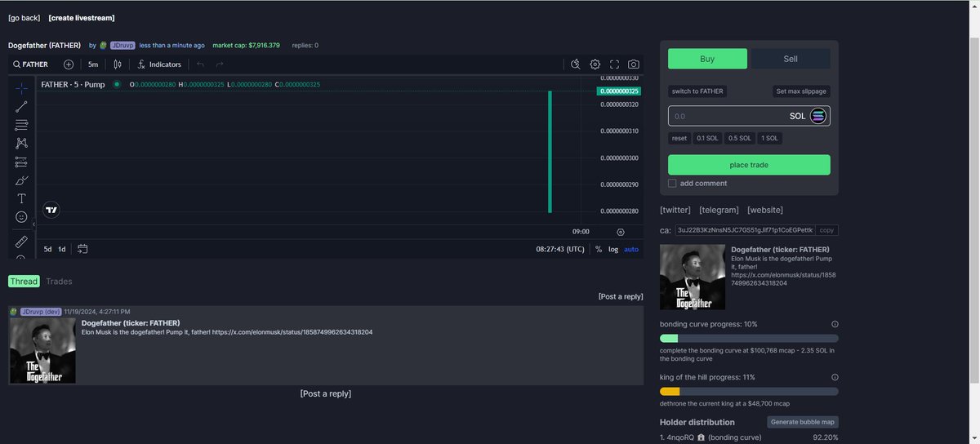Click create livestream
The width and height of the screenshot is (980, 444).
pos(82,18)
